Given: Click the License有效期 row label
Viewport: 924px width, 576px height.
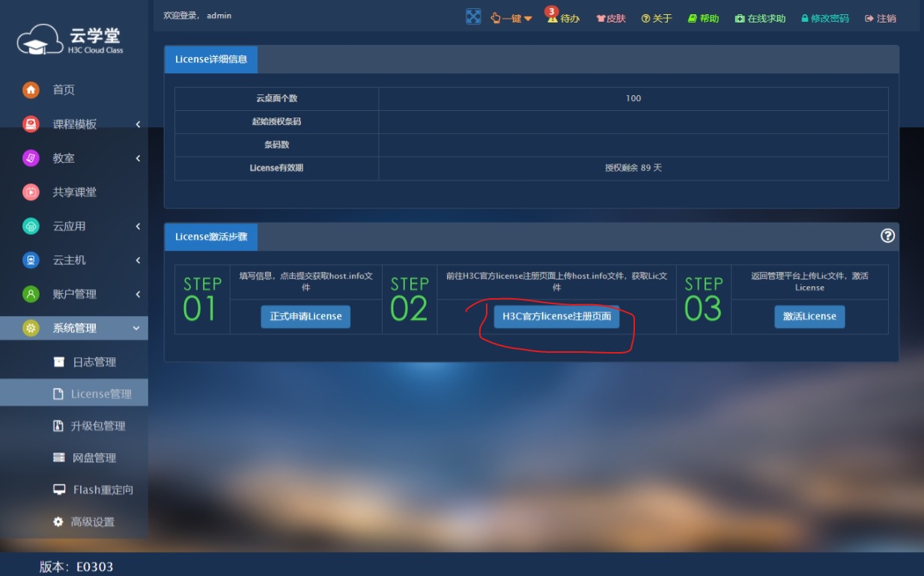Looking at the screenshot, I should coord(276,168).
